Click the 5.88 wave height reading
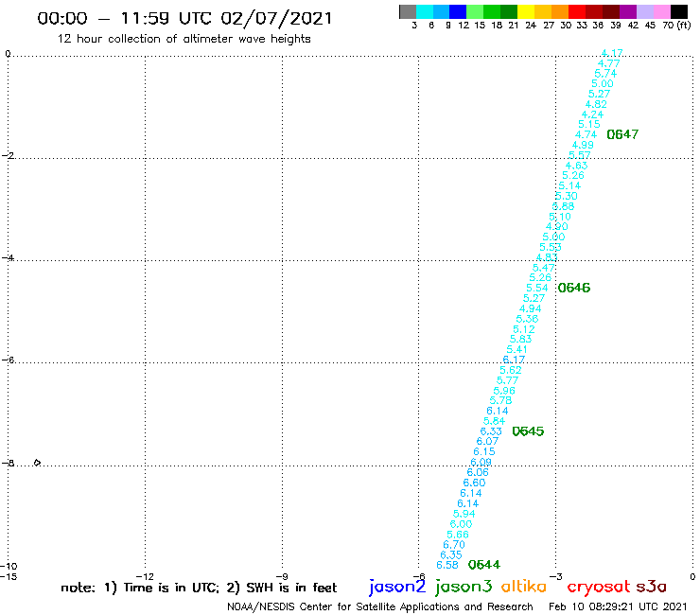Viewport: 700px width, 615px height. click(x=563, y=207)
